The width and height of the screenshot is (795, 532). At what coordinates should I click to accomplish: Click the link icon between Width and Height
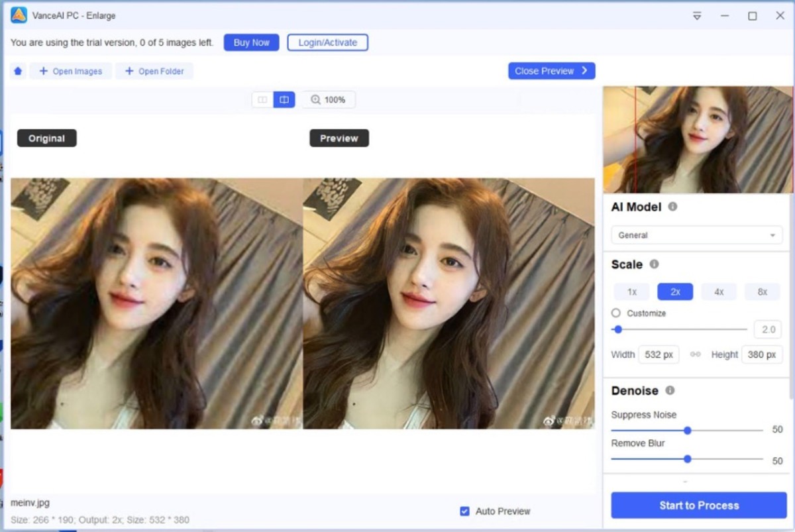[694, 354]
